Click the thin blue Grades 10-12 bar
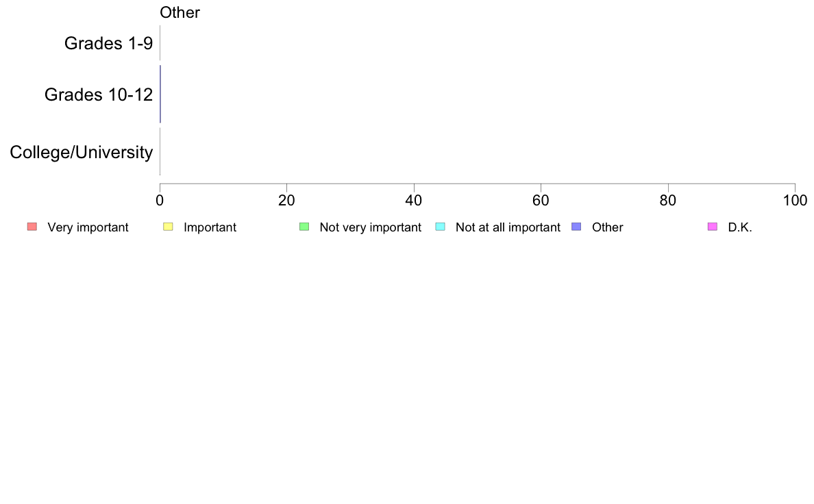 [160, 94]
